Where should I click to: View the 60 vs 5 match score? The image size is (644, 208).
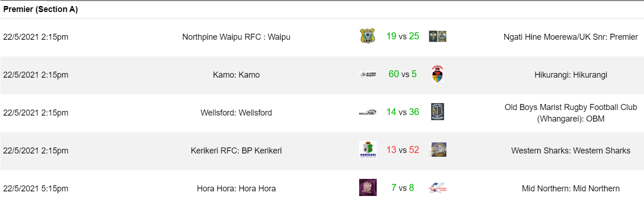click(x=403, y=74)
